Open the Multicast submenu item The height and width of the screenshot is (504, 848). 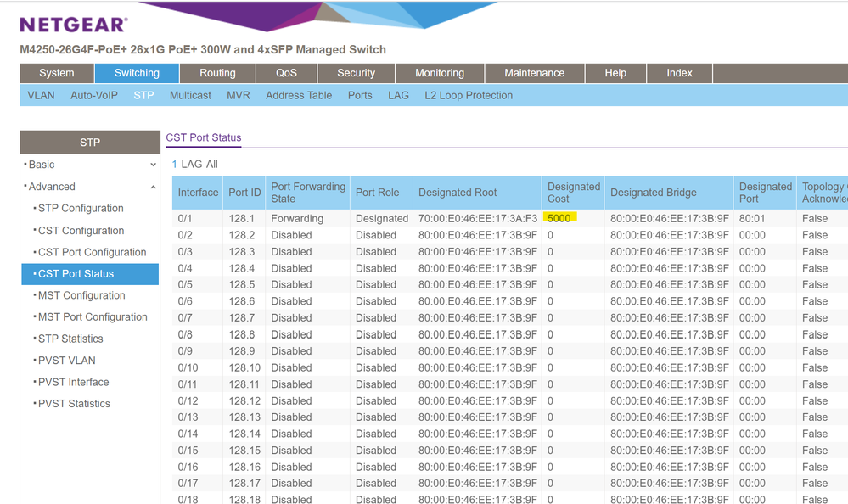point(190,95)
